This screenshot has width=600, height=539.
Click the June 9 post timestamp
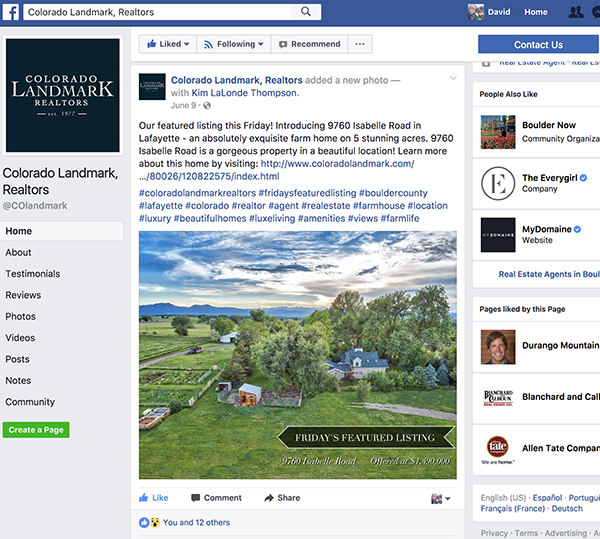tap(183, 106)
